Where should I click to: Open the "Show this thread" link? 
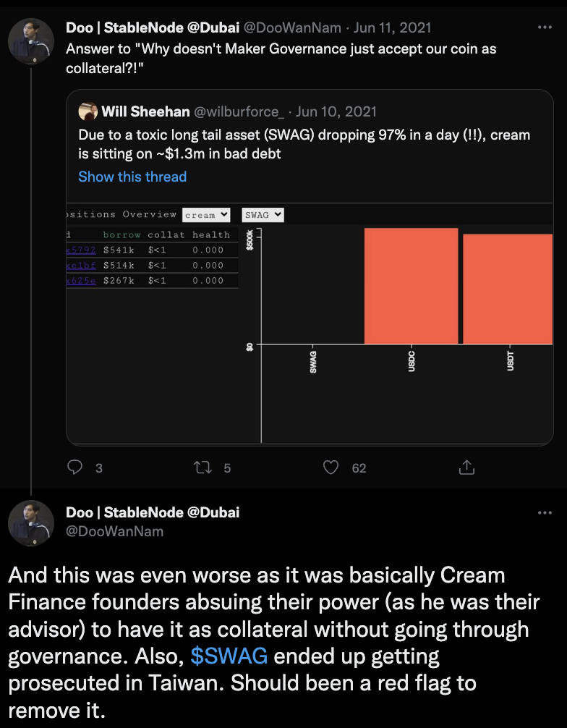pos(132,177)
